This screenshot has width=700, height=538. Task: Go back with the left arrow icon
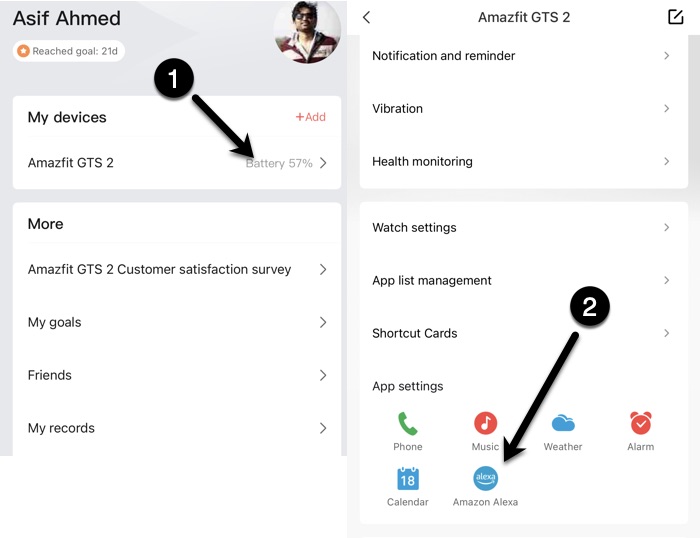tap(367, 17)
